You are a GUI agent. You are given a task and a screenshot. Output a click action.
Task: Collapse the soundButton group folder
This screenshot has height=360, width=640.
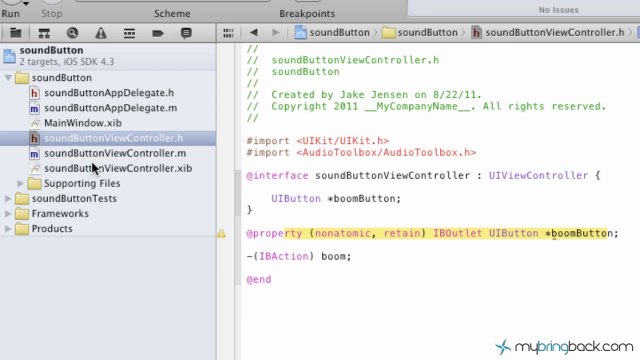8,78
